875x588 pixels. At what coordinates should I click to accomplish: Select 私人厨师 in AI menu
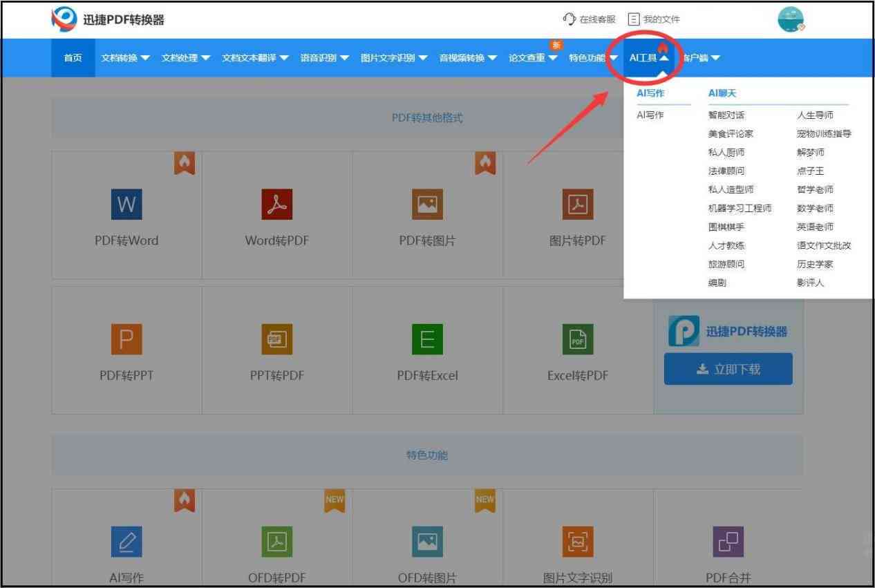(x=726, y=153)
